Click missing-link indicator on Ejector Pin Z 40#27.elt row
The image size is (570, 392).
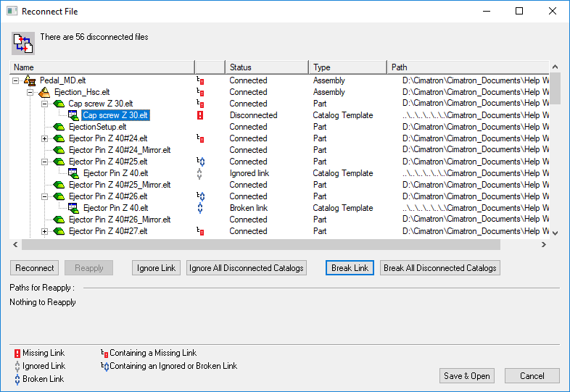[200, 231]
